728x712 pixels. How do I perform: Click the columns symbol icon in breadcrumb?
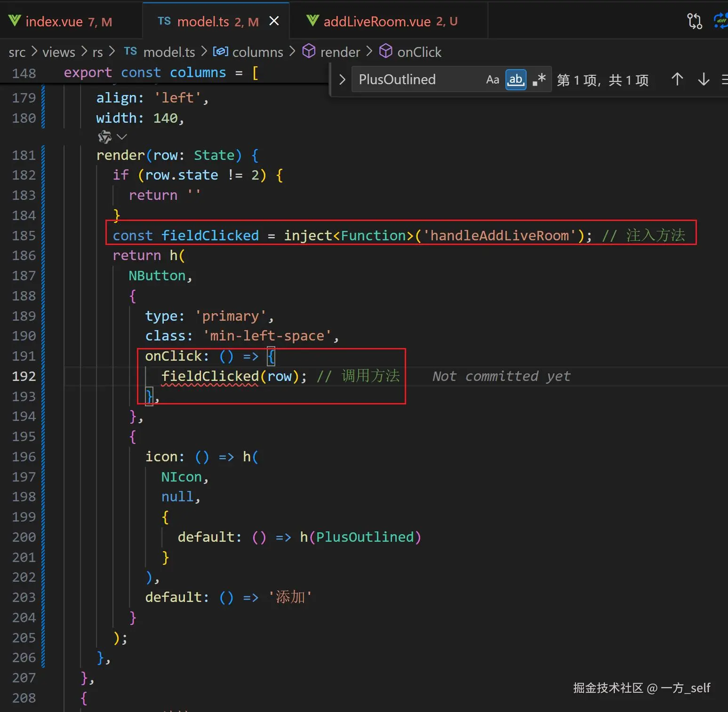click(221, 51)
